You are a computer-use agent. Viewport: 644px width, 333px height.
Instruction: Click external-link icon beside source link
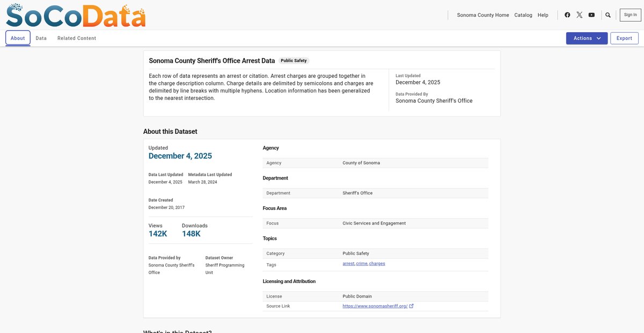[x=412, y=306]
